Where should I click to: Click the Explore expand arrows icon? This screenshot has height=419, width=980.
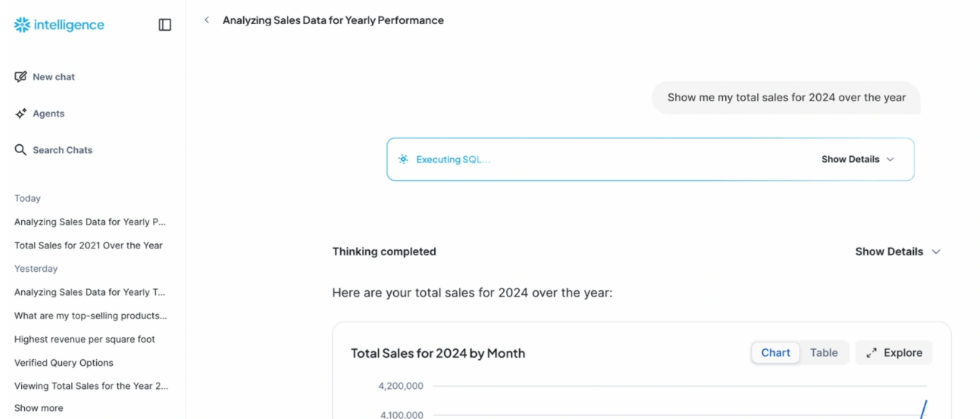872,353
